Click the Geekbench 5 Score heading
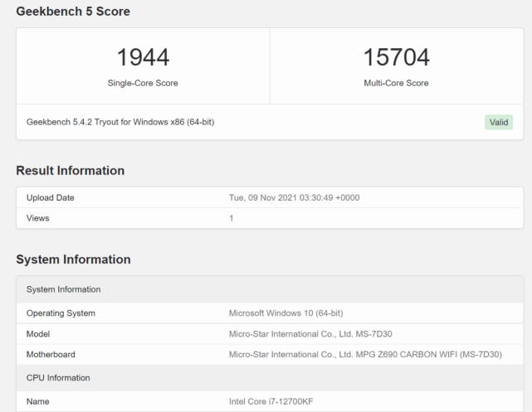 [x=73, y=12]
